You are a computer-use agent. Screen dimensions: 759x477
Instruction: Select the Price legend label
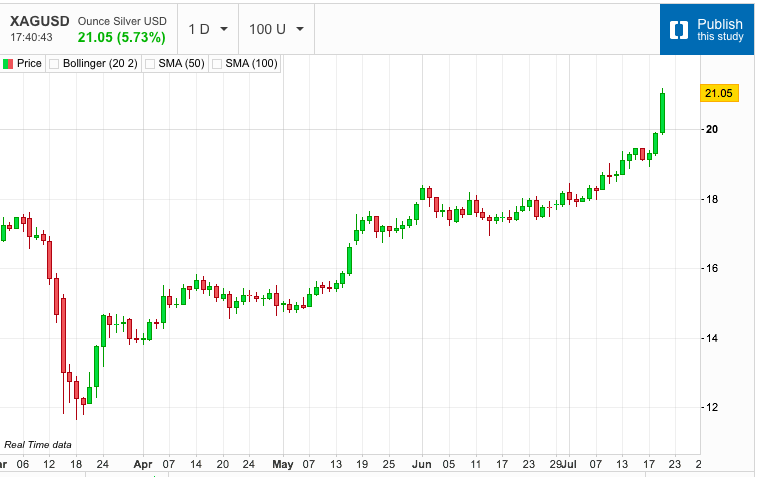pos(29,64)
